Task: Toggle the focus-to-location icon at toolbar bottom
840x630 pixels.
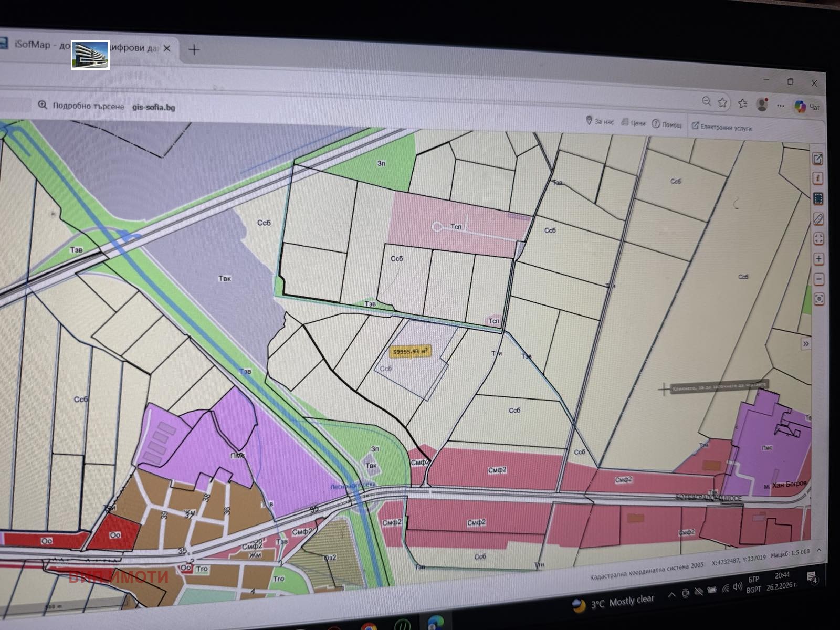Action: coord(819,298)
